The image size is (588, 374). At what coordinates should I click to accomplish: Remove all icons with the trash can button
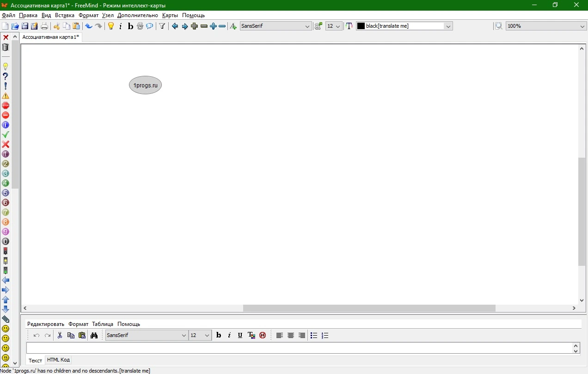6,47
